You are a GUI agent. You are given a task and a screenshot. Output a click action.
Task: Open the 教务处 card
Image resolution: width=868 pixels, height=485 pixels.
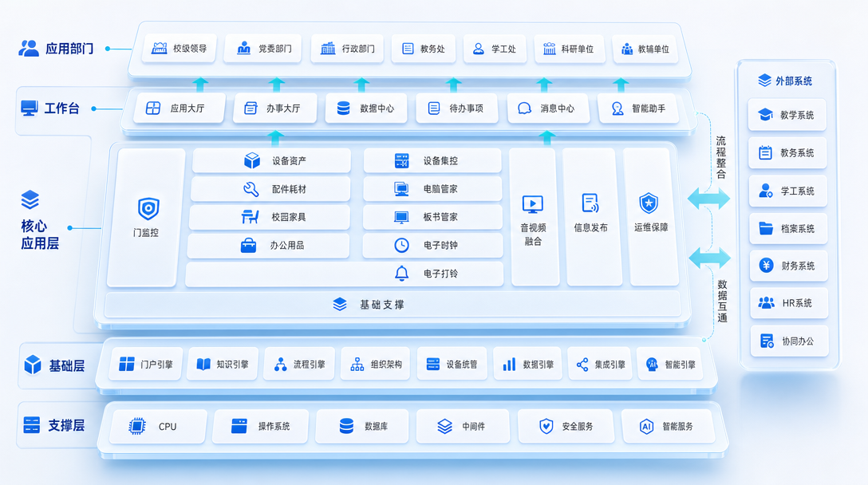(423, 49)
